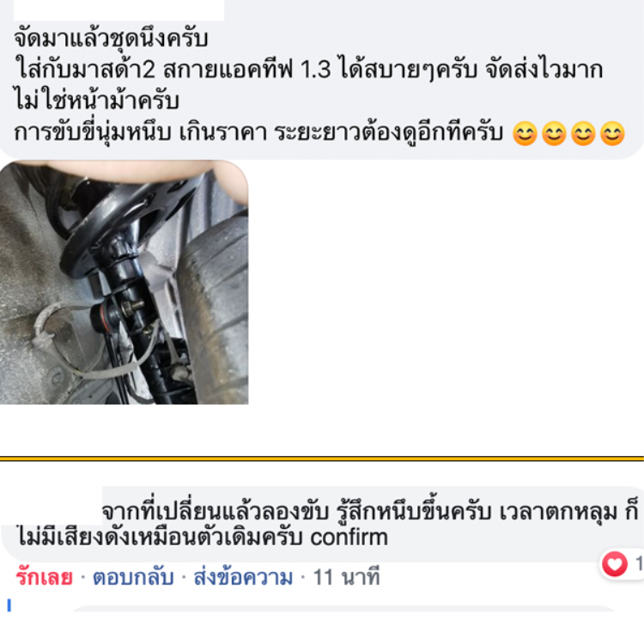This screenshot has height=644, width=644.
Task: Open the reaction count "1" beside the heart
Action: (639, 563)
